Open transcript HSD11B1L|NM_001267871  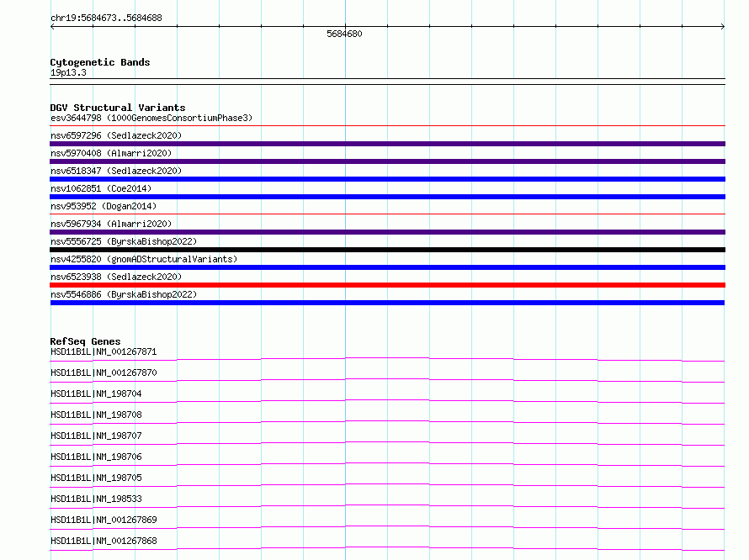click(x=104, y=351)
